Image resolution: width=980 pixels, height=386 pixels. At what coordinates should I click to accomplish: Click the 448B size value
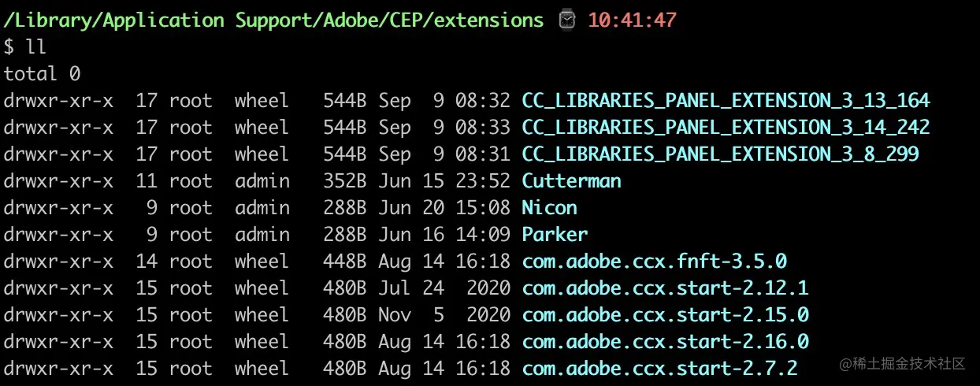[345, 262]
